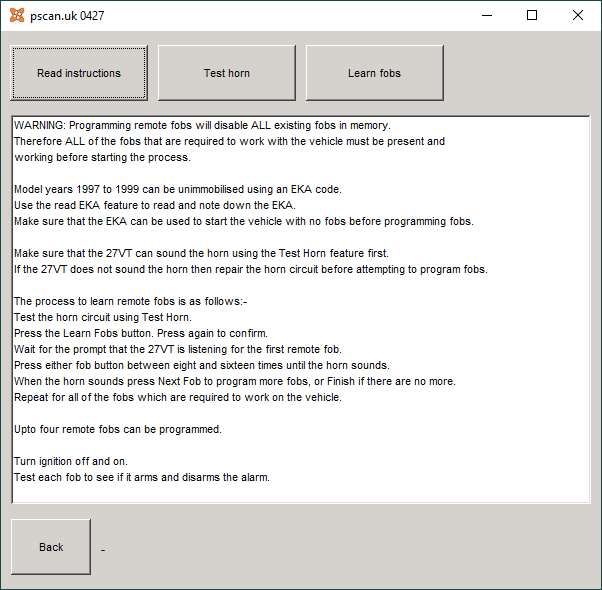Select line 'Press the Learn Fobs button. Press again to confirm.'
The image size is (602, 590).
pos(141,333)
